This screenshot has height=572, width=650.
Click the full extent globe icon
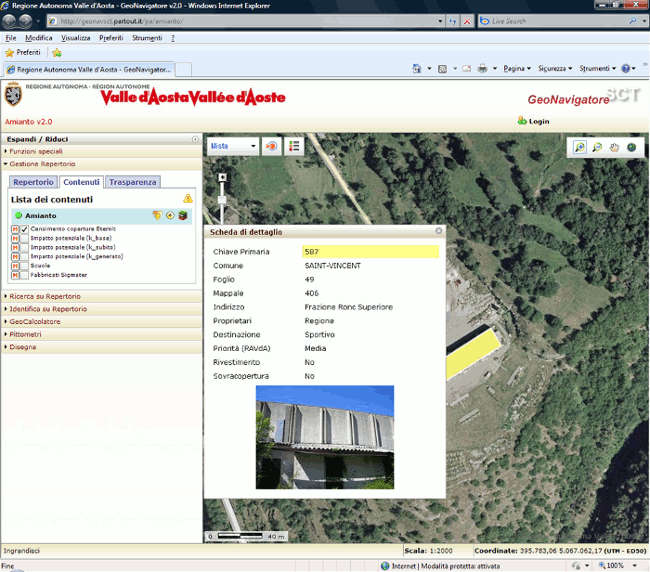(x=631, y=147)
